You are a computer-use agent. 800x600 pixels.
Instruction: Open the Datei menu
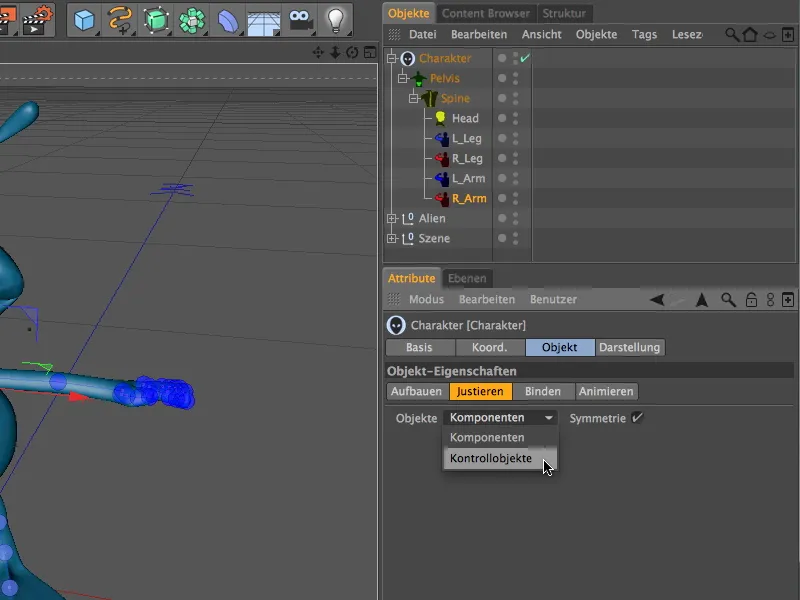422,35
